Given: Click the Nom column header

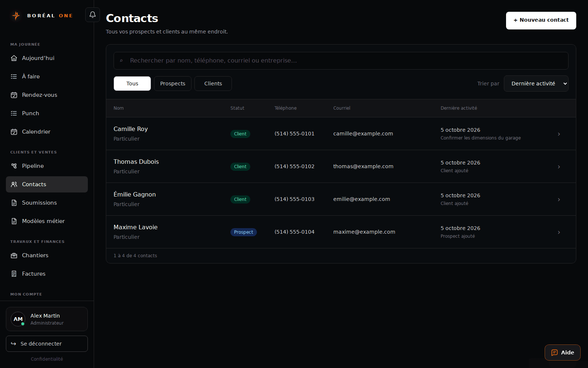Looking at the screenshot, I should (x=119, y=108).
